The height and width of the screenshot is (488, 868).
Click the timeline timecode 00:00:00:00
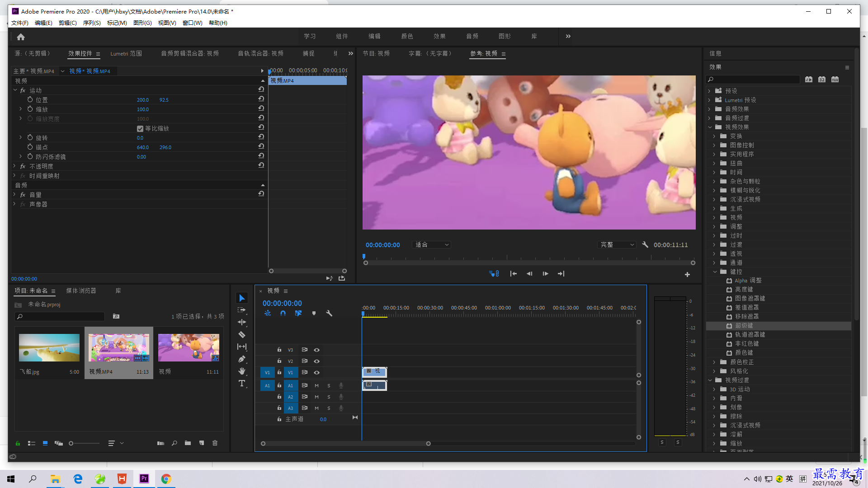(282, 303)
